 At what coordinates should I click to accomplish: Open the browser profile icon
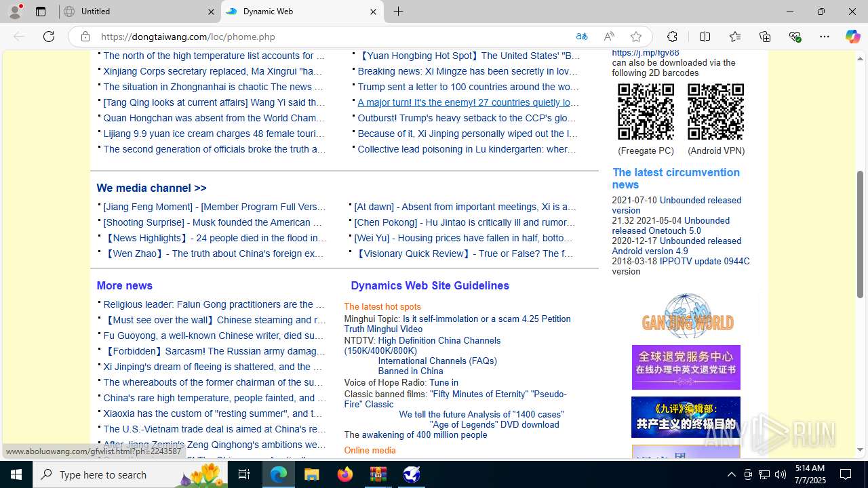[x=15, y=12]
